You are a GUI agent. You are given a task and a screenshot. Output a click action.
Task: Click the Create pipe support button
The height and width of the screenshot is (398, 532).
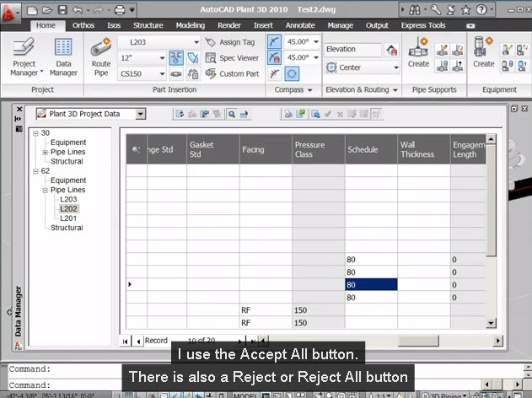pyautogui.click(x=418, y=52)
